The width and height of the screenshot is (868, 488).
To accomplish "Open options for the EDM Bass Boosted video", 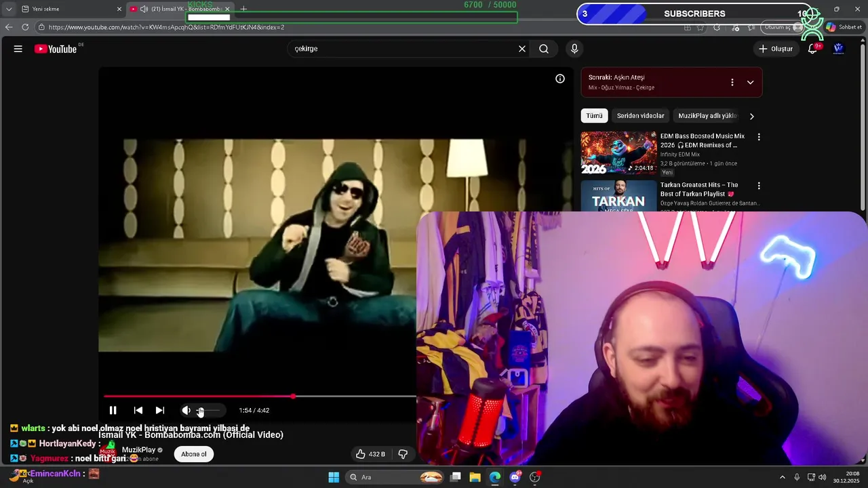I will coord(759,137).
